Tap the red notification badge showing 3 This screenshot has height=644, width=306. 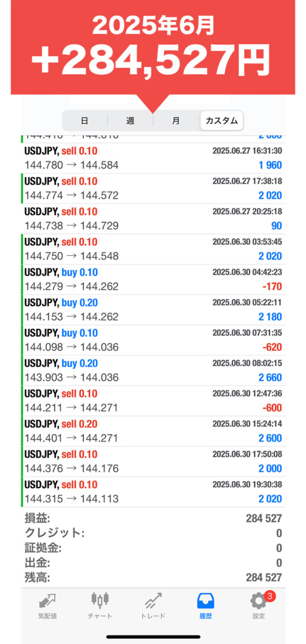[270, 596]
